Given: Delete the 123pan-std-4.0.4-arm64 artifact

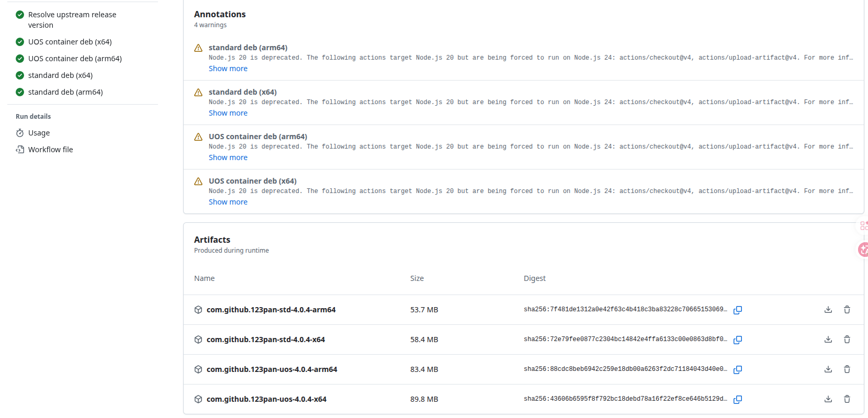Looking at the screenshot, I should click(x=847, y=310).
